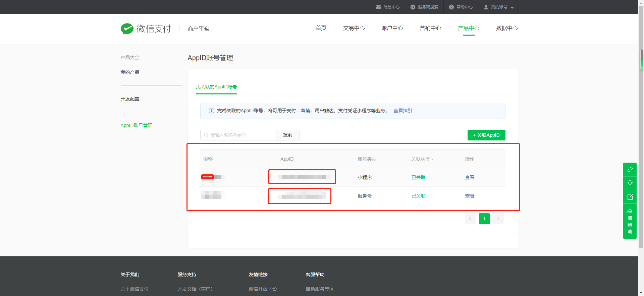Open 营销中心 navigation menu
Screen dimensions: 644x296
[430, 28]
